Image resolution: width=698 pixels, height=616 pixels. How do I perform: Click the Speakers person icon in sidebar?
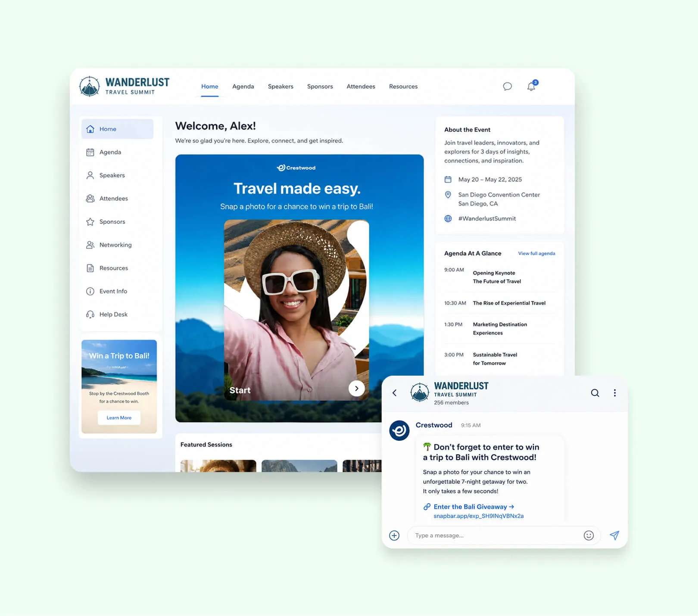tap(90, 175)
